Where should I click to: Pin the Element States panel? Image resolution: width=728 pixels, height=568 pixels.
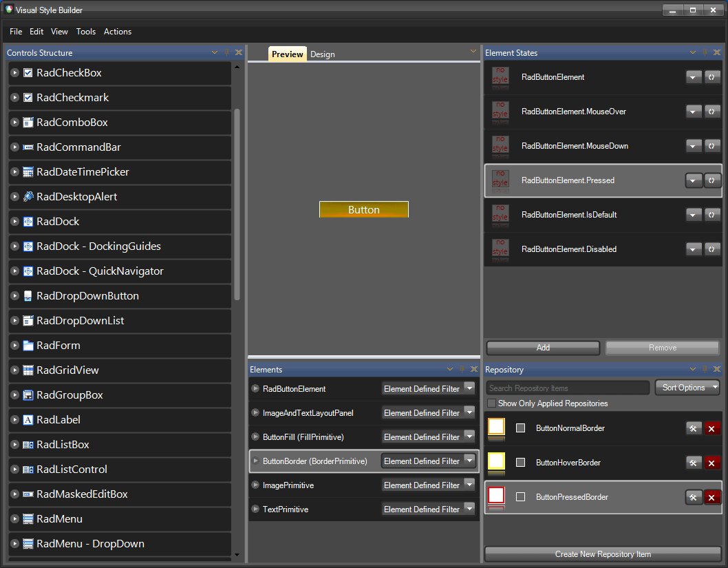pyautogui.click(x=703, y=52)
